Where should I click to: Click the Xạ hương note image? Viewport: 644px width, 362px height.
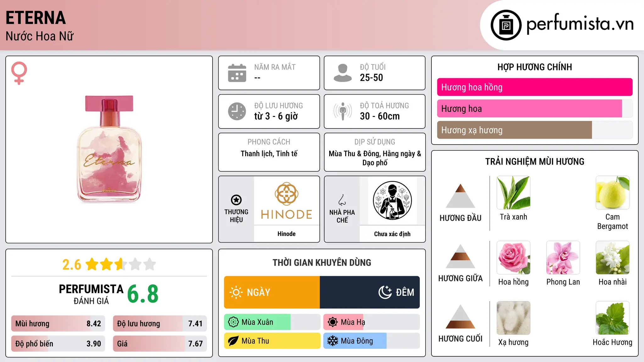(514, 318)
